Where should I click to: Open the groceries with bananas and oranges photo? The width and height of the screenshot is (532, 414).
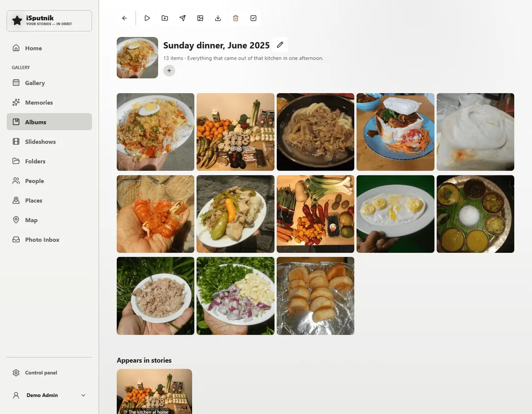[235, 132]
